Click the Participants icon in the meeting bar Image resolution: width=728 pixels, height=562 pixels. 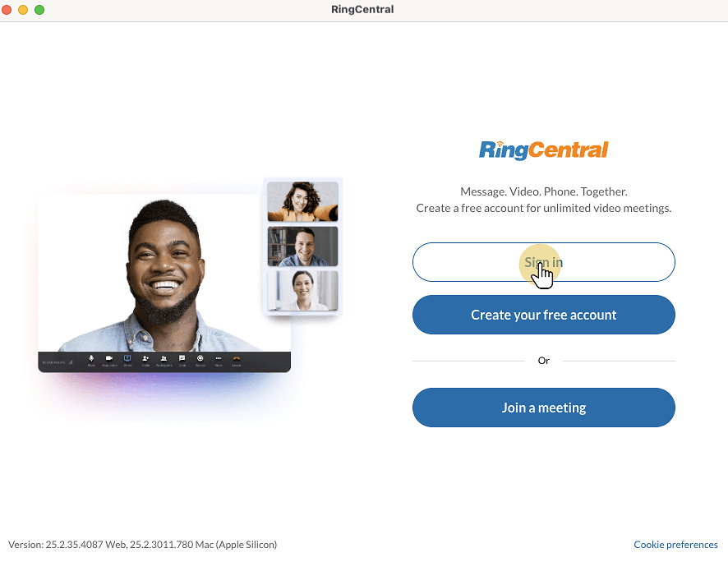pos(164,359)
